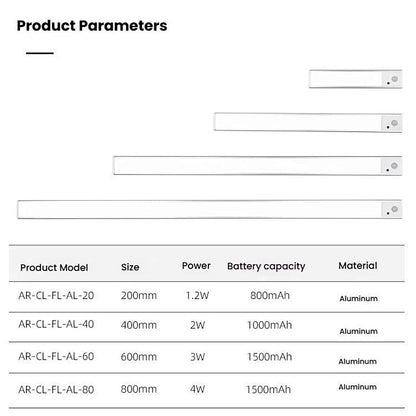Click the sensor on the shortest light bar
The height and width of the screenshot is (416, 416).
(395, 79)
